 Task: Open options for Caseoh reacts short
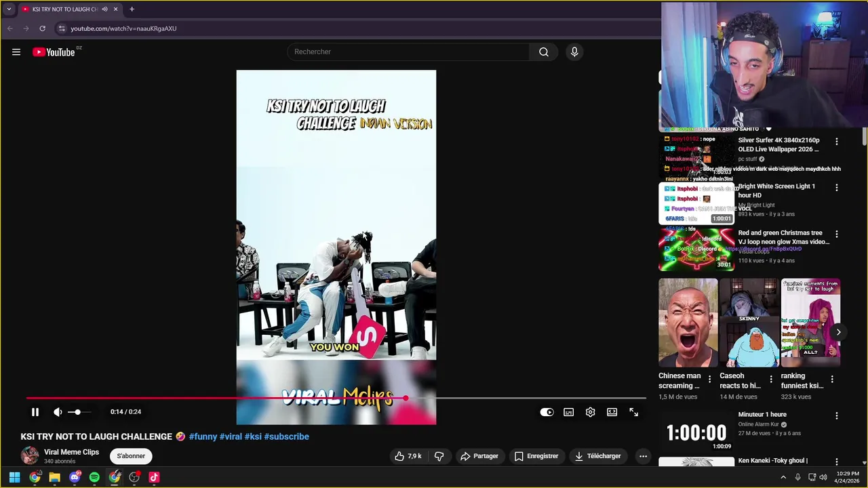point(771,380)
